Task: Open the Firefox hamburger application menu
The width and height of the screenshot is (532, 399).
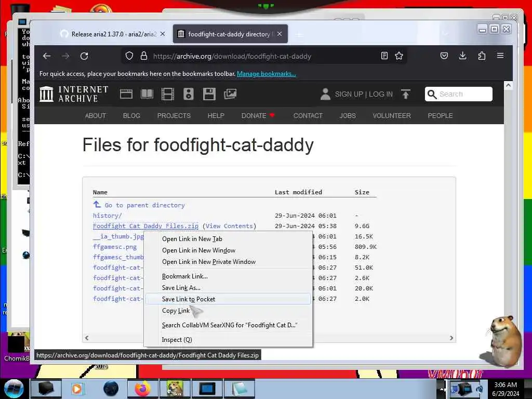Action: [x=500, y=55]
